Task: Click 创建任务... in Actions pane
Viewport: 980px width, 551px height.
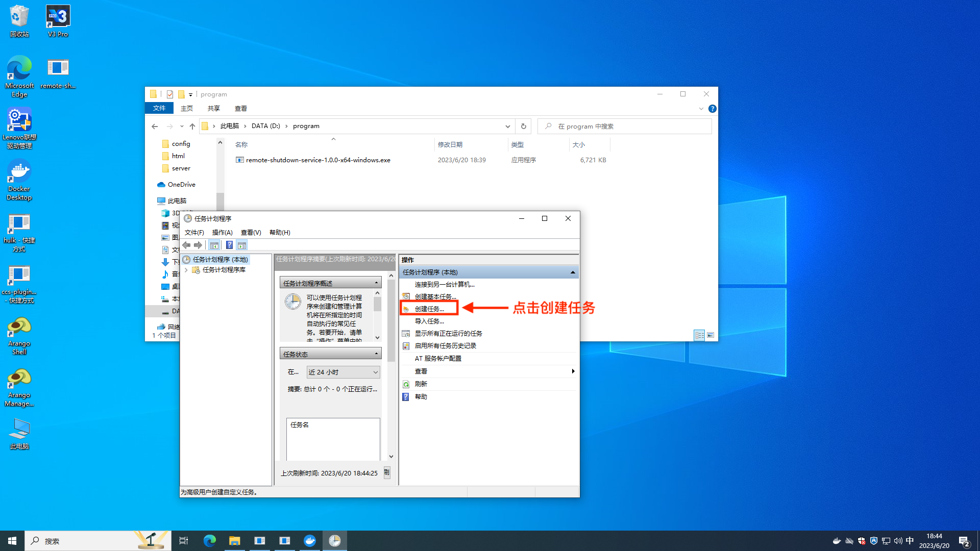Action: (x=429, y=309)
